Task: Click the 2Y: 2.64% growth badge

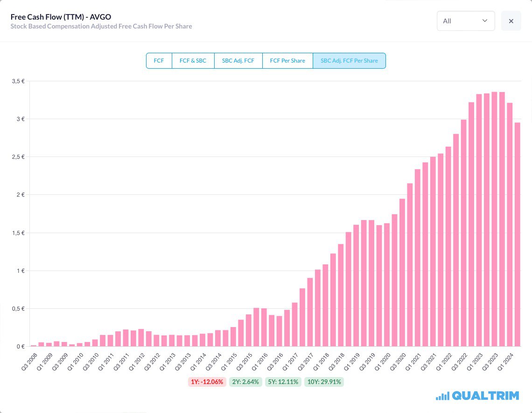Action: (x=245, y=382)
